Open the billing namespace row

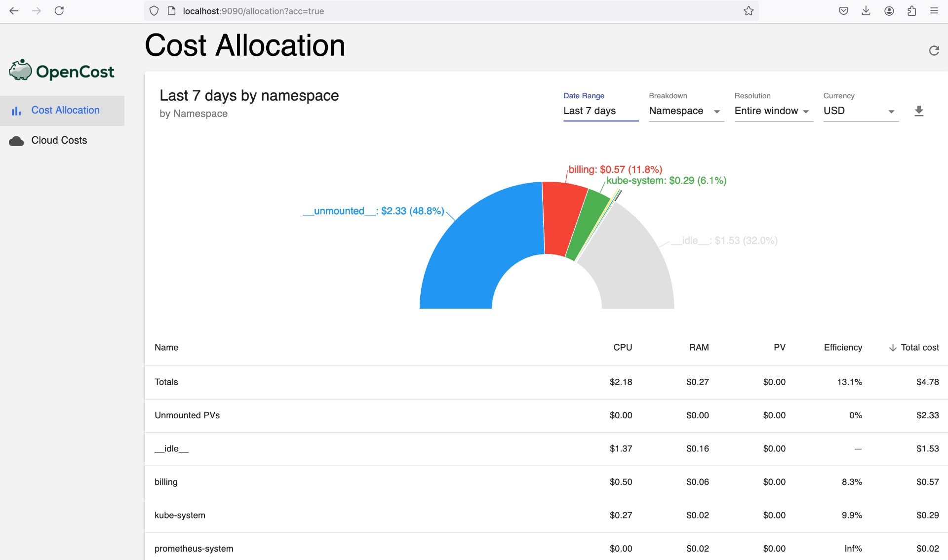coord(166,482)
